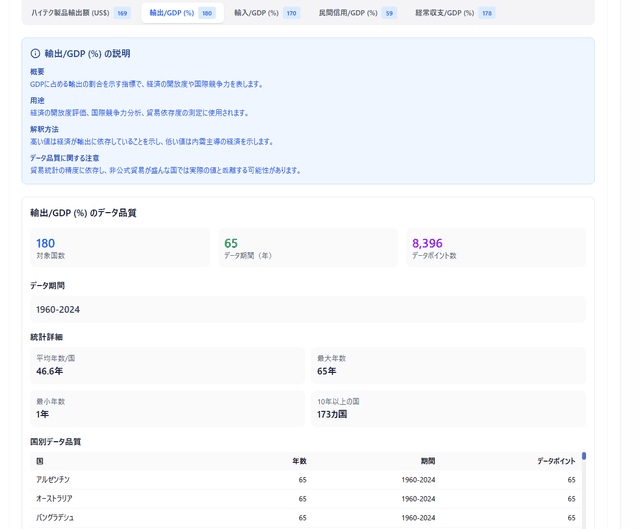Screen dimensions: 640x529
Task: Click the 最大年数 65年 box
Action: 448,366
